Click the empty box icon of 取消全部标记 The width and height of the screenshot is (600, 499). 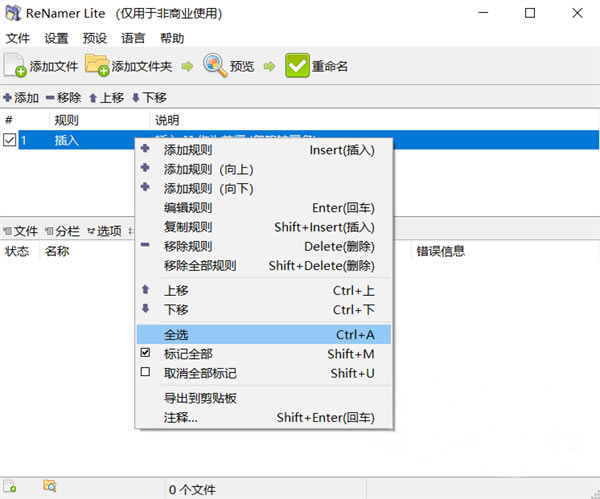pyautogui.click(x=145, y=372)
